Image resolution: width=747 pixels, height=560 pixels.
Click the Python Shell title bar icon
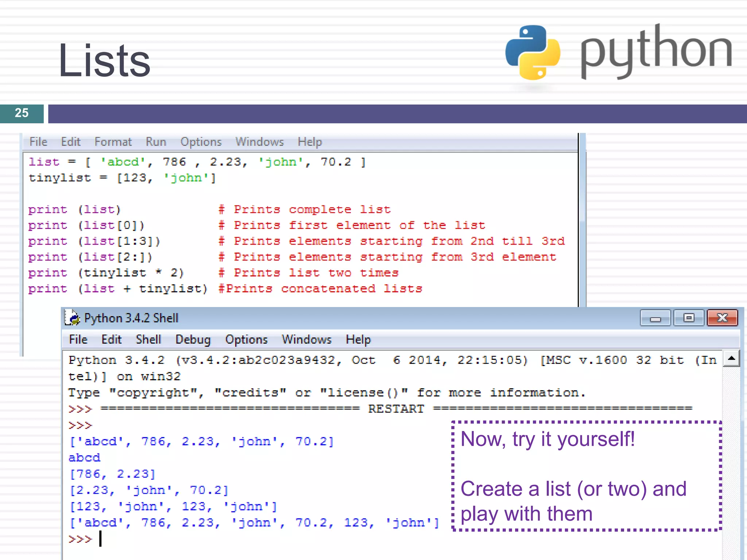coord(72,318)
